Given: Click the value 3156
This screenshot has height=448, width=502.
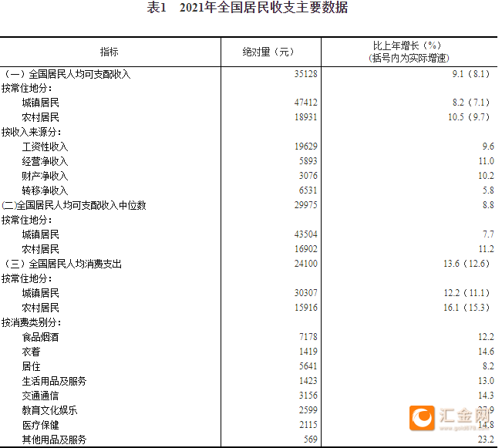Looking at the screenshot, I should [308, 396].
